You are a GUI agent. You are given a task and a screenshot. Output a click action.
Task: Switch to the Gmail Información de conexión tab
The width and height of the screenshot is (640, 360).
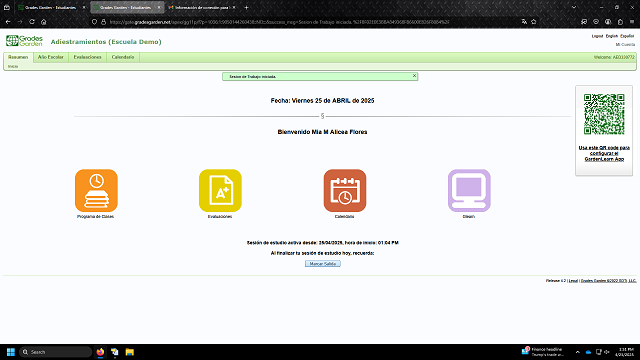pos(201,7)
